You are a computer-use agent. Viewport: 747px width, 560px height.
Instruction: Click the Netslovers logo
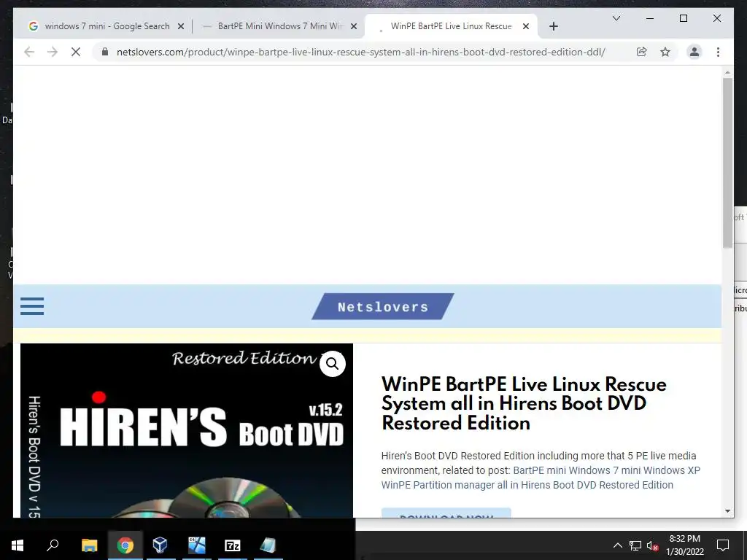coord(382,307)
